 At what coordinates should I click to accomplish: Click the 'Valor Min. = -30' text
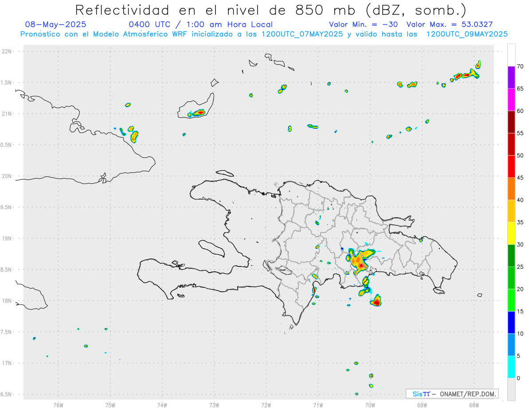[364, 24]
